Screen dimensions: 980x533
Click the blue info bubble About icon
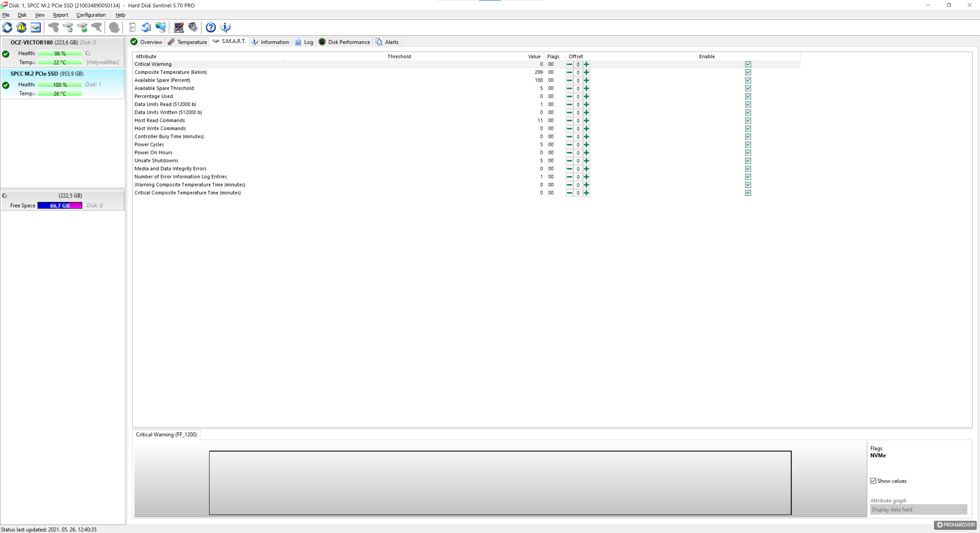pyautogui.click(x=225, y=27)
